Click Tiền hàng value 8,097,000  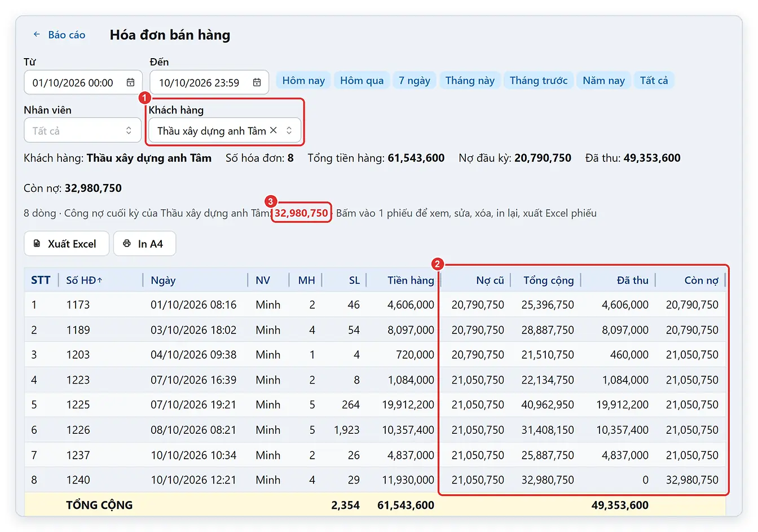[x=411, y=329]
